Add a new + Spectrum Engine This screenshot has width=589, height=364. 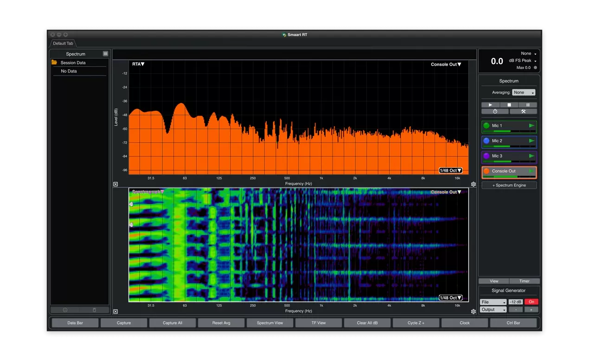(x=509, y=185)
